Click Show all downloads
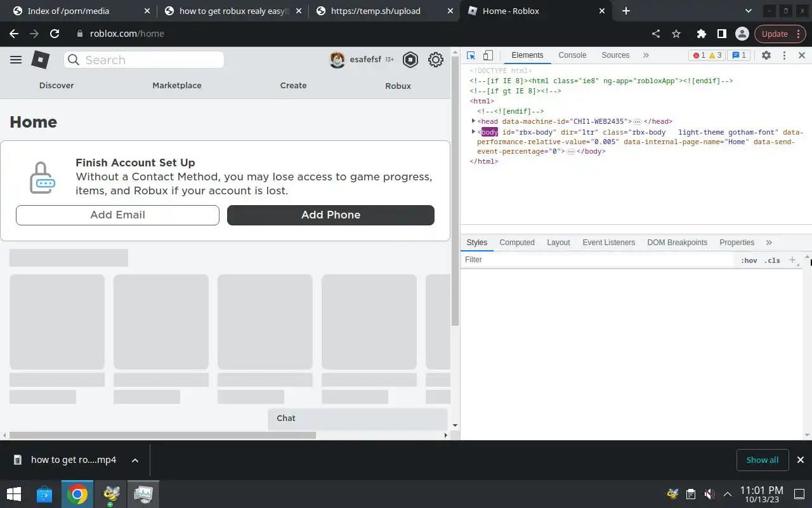Image resolution: width=812 pixels, height=508 pixels. pos(763,460)
